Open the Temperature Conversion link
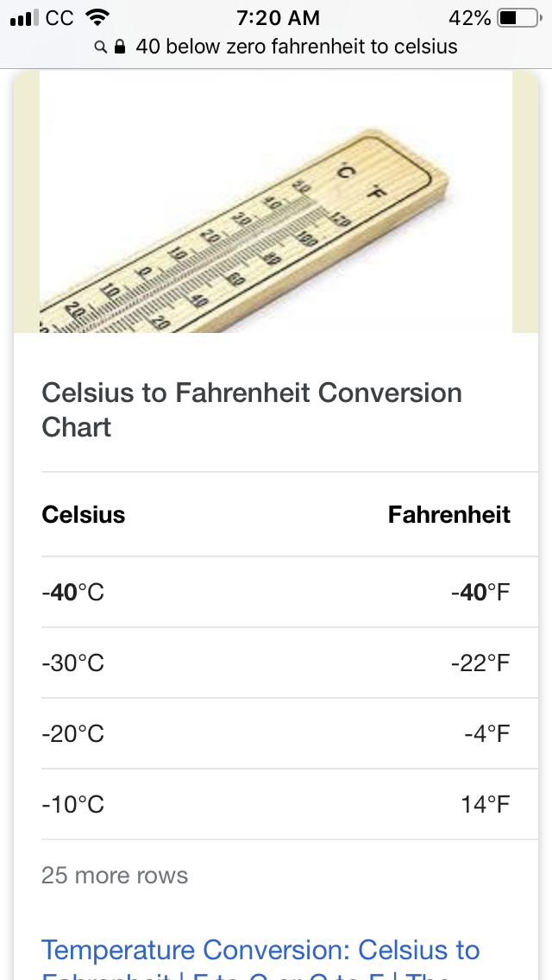Image resolution: width=552 pixels, height=980 pixels. [x=260, y=952]
